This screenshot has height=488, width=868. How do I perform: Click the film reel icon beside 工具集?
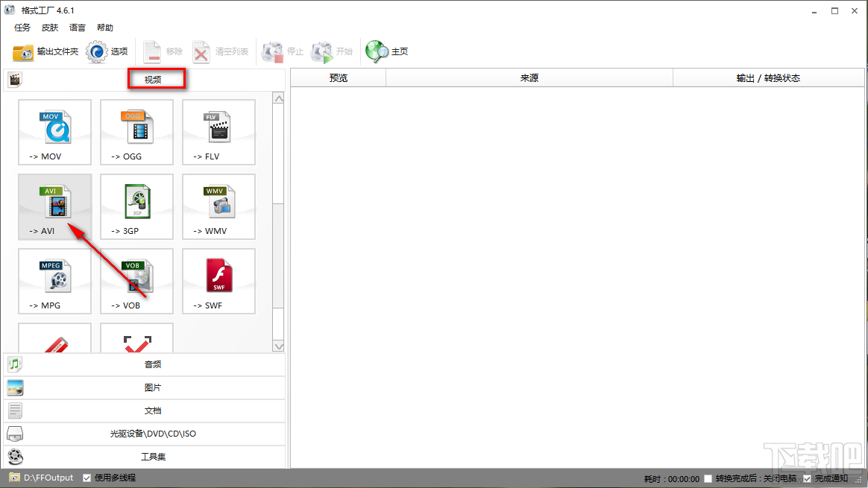click(x=15, y=457)
